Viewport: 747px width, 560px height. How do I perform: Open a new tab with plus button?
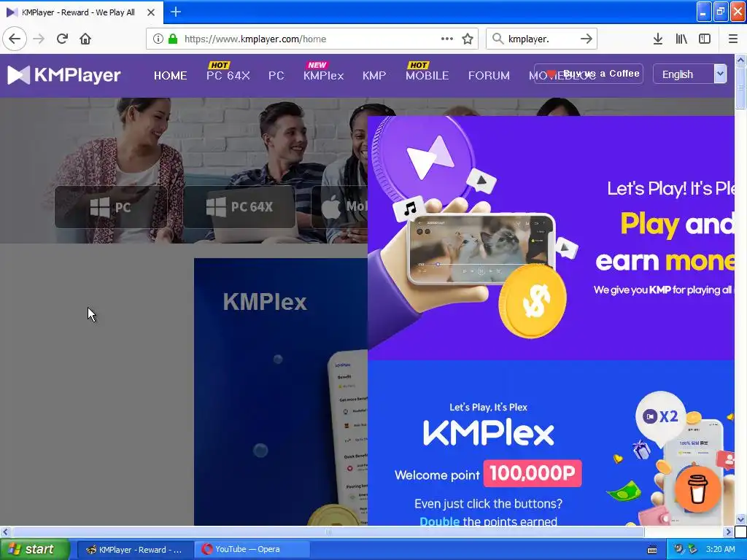[175, 12]
